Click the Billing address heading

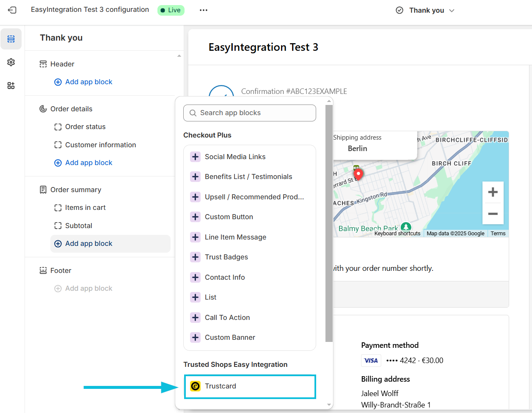coord(386,379)
